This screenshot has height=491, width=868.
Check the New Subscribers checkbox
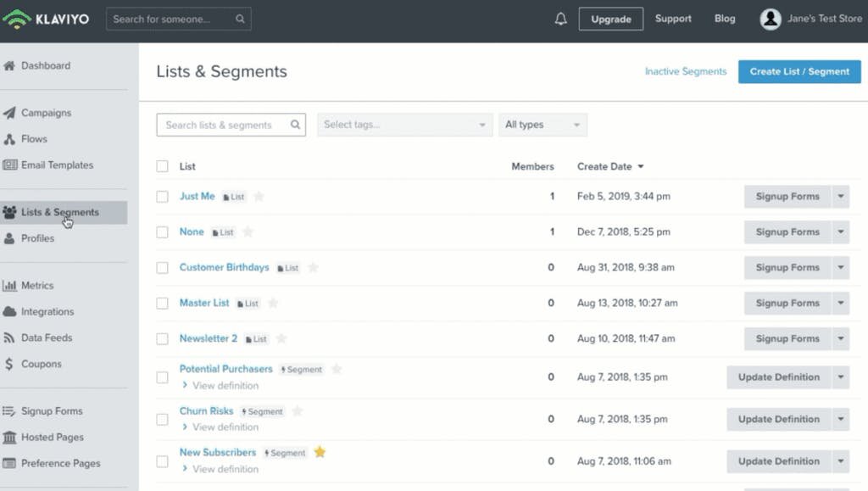tap(162, 461)
